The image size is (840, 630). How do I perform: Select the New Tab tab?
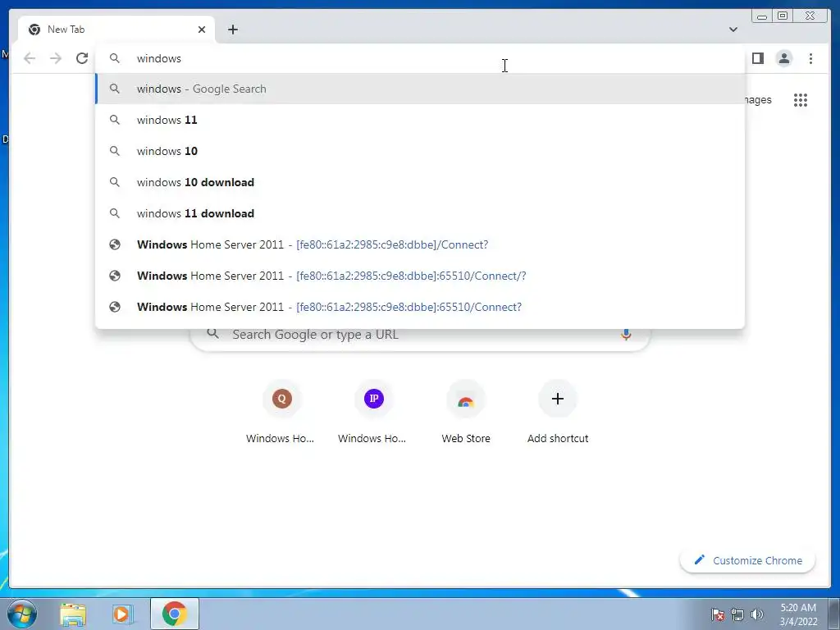(x=116, y=30)
